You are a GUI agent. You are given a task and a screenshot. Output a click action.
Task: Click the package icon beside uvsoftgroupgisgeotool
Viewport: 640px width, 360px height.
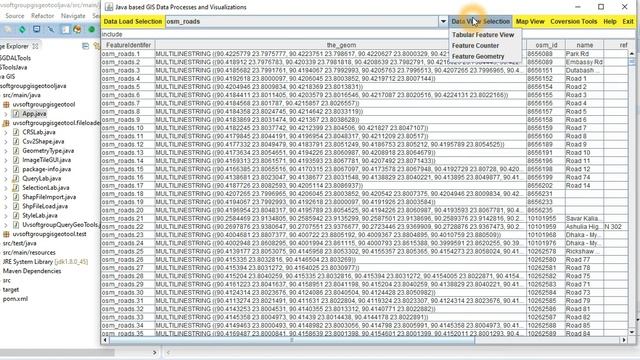6,104
